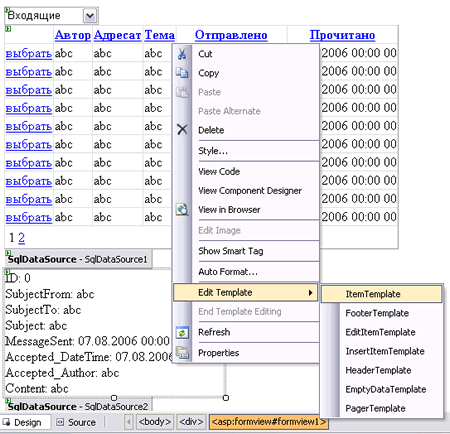Click the SubjectFrom: abc field text
The width and height of the screenshot is (450, 434).
[50, 294]
